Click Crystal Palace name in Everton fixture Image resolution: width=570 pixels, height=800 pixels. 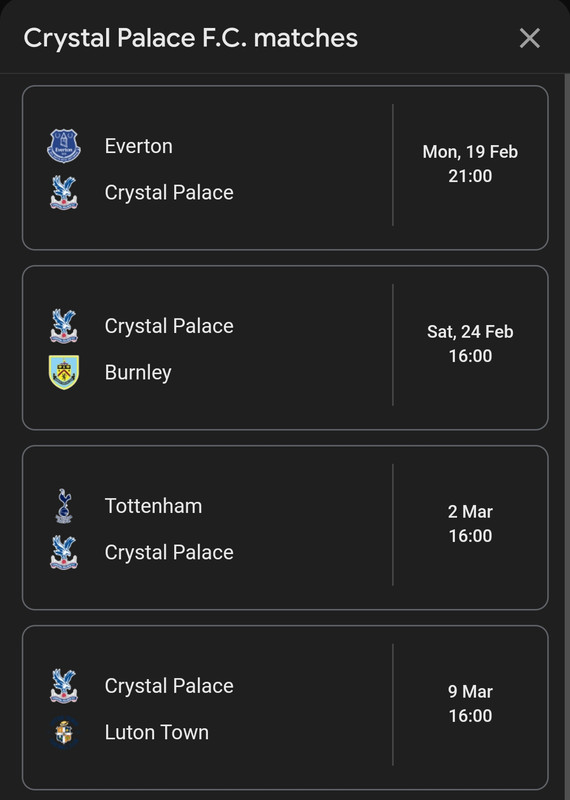[x=169, y=193]
